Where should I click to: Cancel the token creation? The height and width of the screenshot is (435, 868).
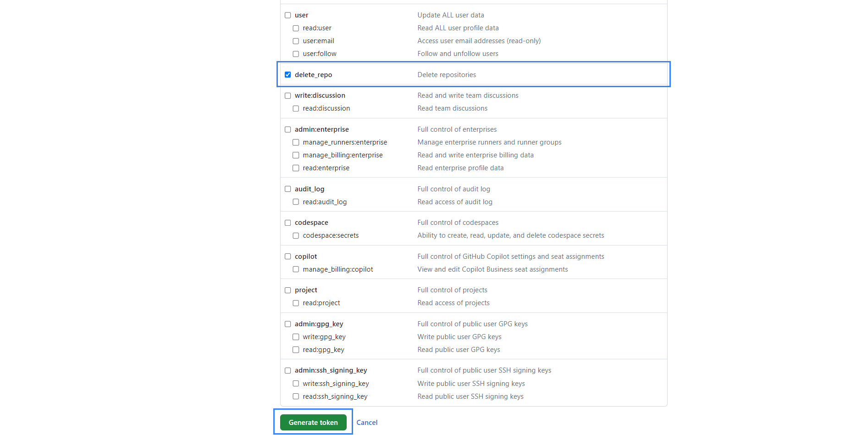(367, 422)
